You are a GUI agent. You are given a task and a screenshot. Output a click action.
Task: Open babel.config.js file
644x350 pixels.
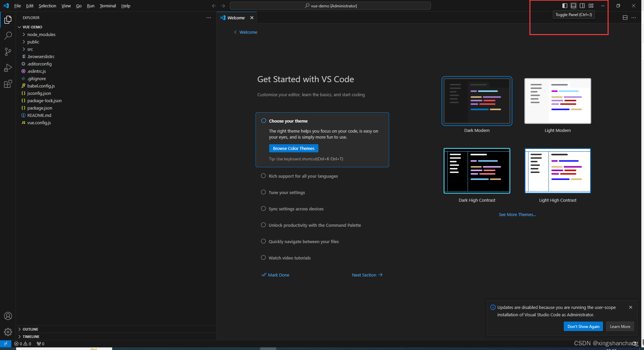(41, 86)
